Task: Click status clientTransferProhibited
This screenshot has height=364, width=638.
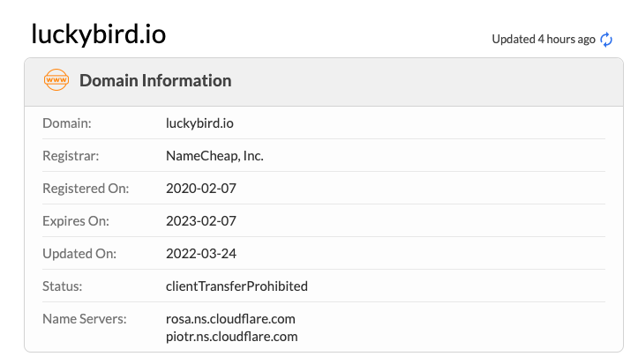Action: pos(236,286)
